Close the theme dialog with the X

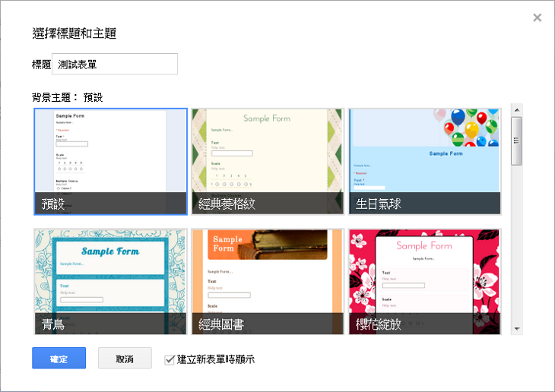click(x=538, y=17)
